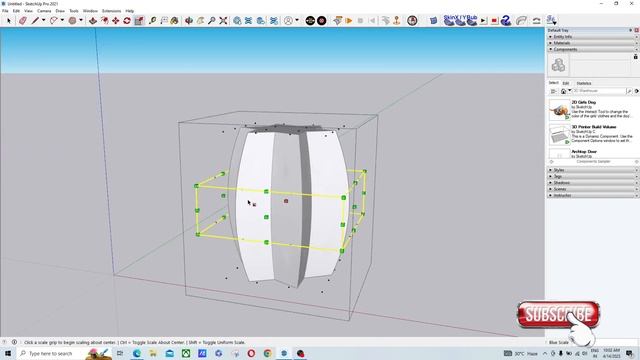The width and height of the screenshot is (640, 360).
Task: Select the Shapes tool
Action: pos(72,20)
